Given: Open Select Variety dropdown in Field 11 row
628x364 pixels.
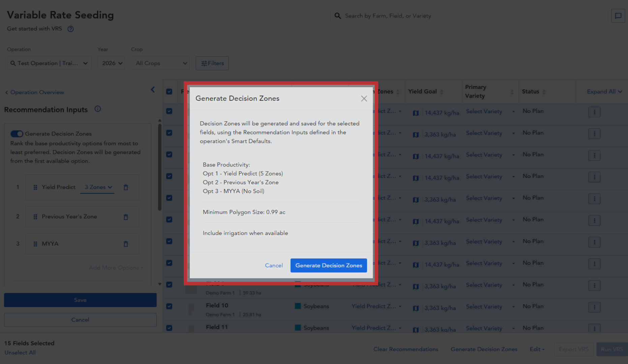Looking at the screenshot, I should point(490,328).
